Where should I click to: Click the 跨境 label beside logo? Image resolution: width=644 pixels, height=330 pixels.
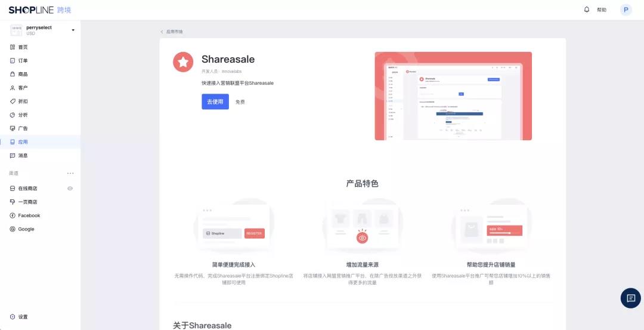tap(64, 10)
